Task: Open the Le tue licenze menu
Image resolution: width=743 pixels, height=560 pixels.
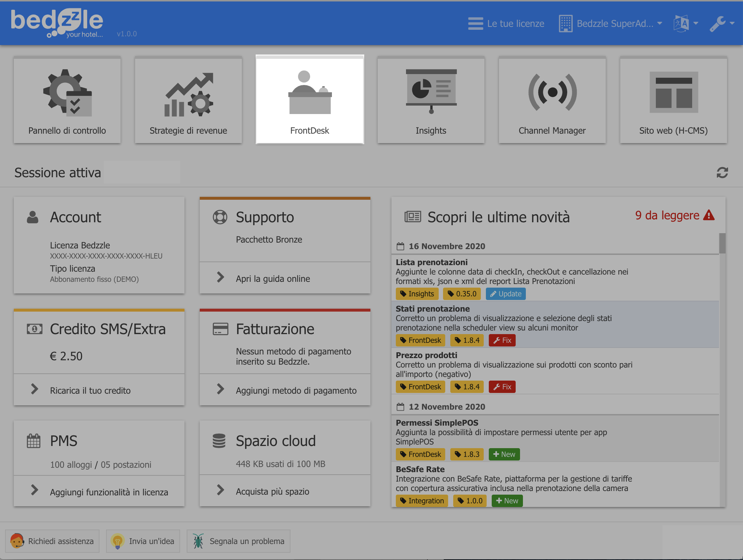Action: 506,24
